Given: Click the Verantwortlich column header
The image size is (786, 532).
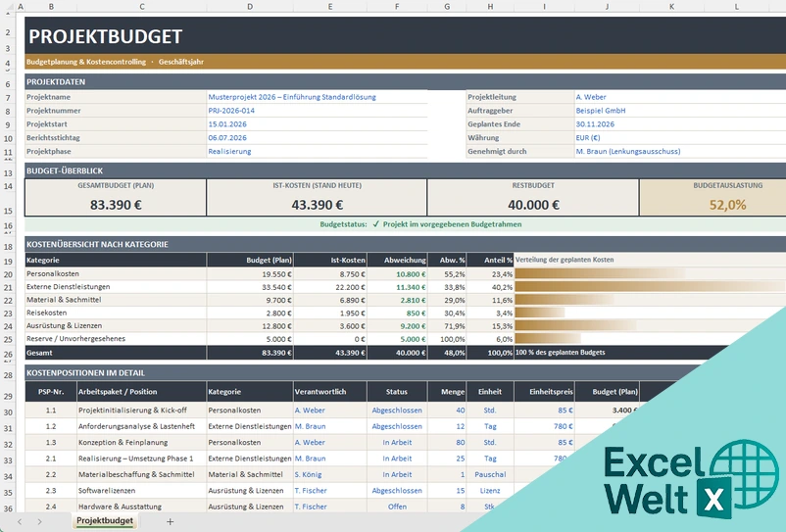Looking at the screenshot, I should (330, 392).
